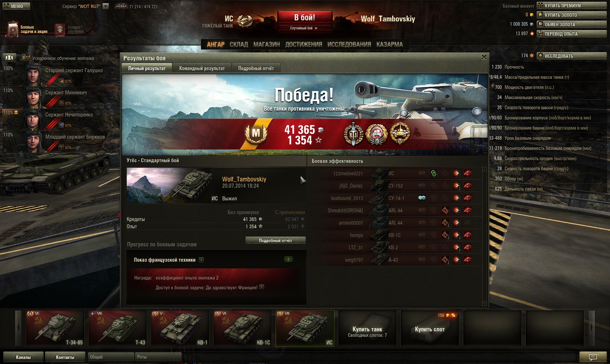Click spotted icon in loudsound_2013 row
Viewport: 610px width, 364px height.
point(422,198)
